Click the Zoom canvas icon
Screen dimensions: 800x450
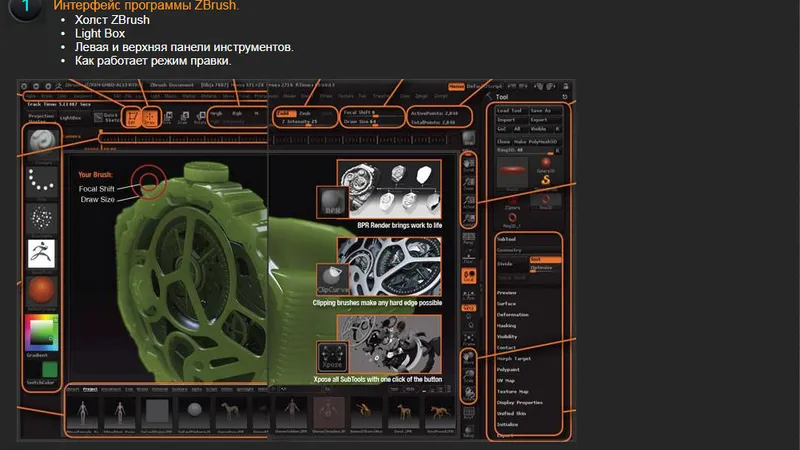pyautogui.click(x=469, y=184)
